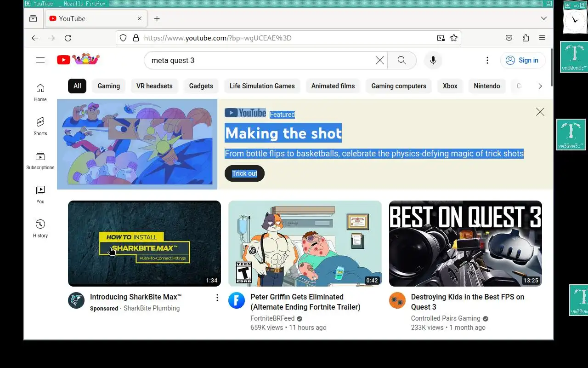Select the Gaming computers chip
588x368 pixels.
(399, 86)
